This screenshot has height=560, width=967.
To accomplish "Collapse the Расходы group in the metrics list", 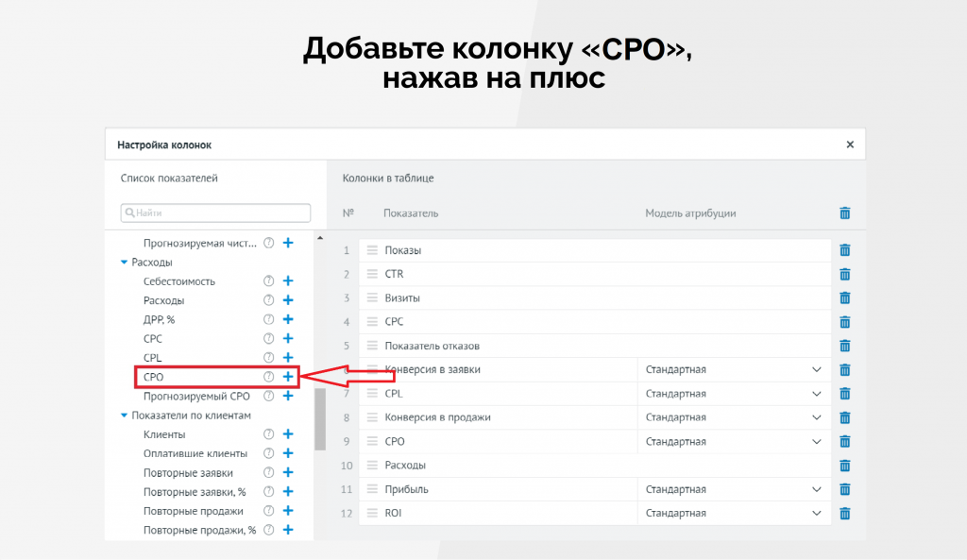I will tap(124, 263).
